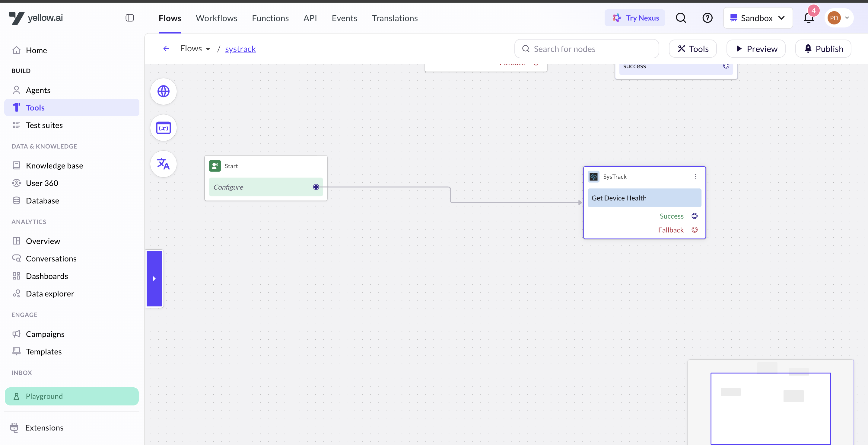Screen dimensions: 868x445
Task: Open the translate language icon
Action: tap(164, 164)
